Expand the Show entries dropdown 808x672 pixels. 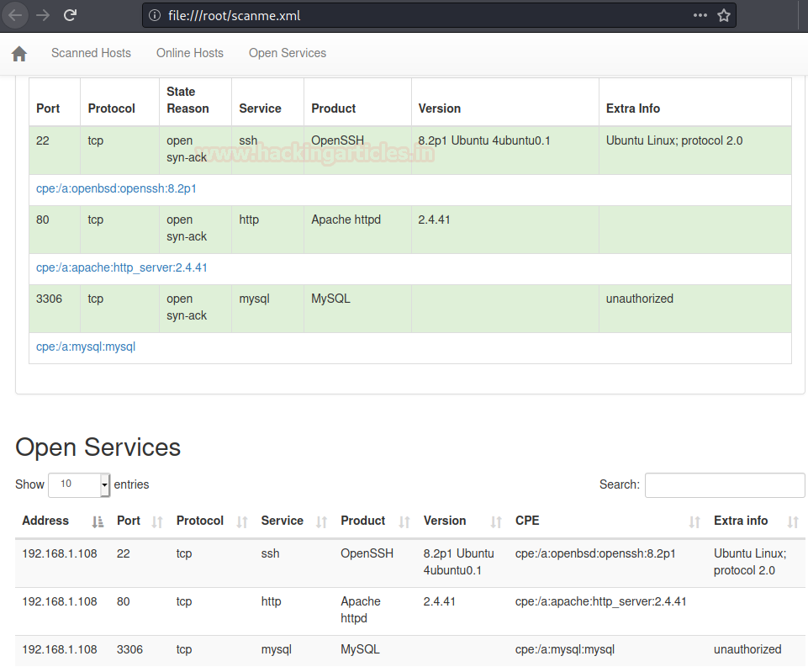click(x=79, y=485)
